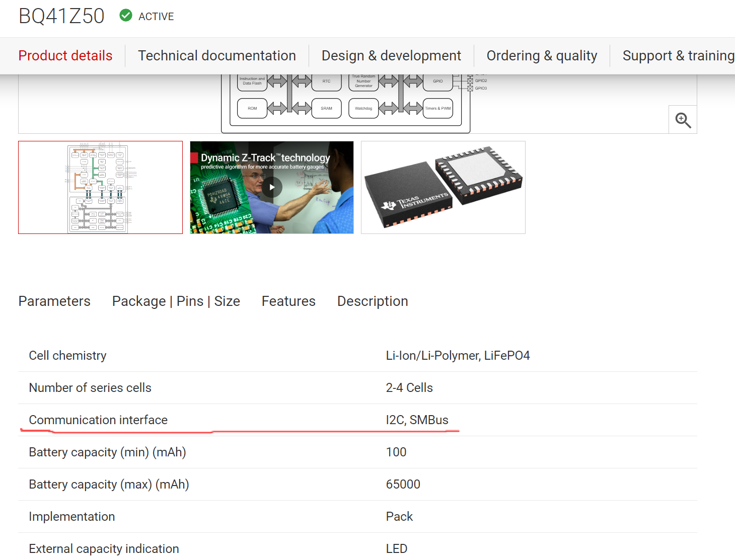This screenshot has height=560, width=735.
Task: Go to Ordering & quality tab
Action: [x=542, y=55]
